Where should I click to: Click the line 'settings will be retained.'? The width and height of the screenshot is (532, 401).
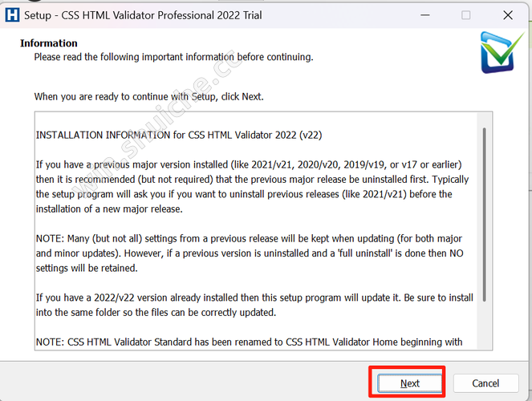coord(87,268)
